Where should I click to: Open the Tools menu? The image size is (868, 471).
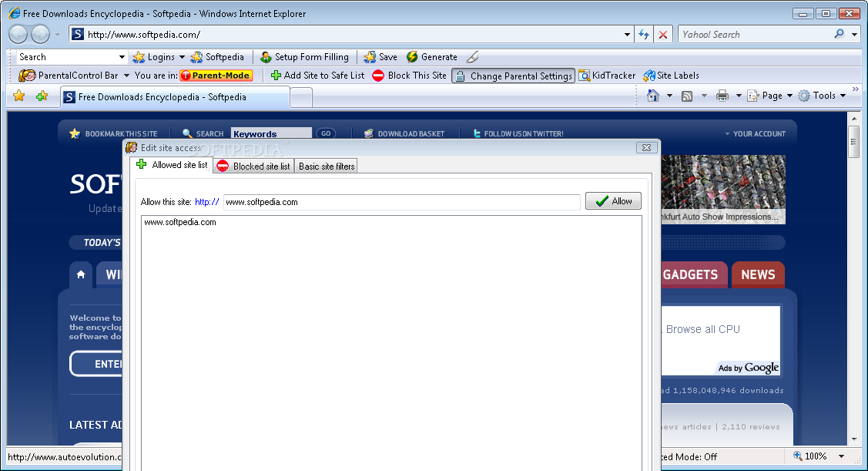click(822, 96)
